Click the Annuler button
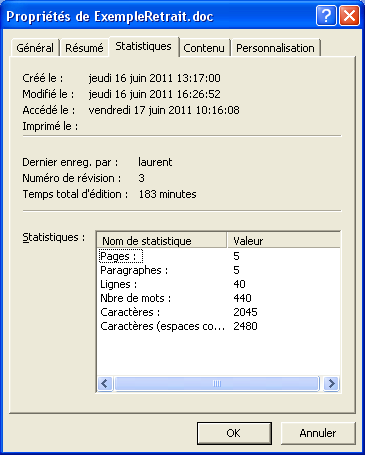Image resolution: width=365 pixels, height=455 pixels. point(318,433)
